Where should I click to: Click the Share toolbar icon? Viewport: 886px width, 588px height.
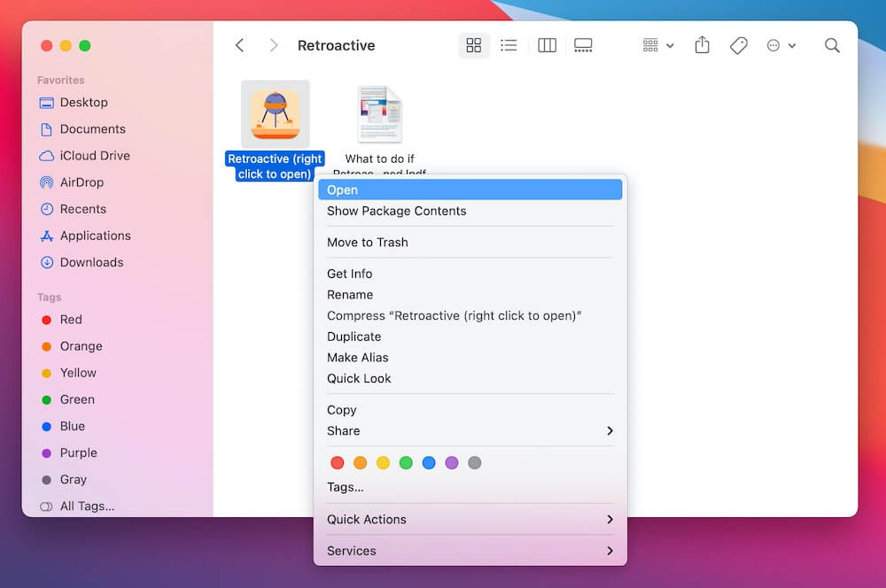(x=702, y=45)
